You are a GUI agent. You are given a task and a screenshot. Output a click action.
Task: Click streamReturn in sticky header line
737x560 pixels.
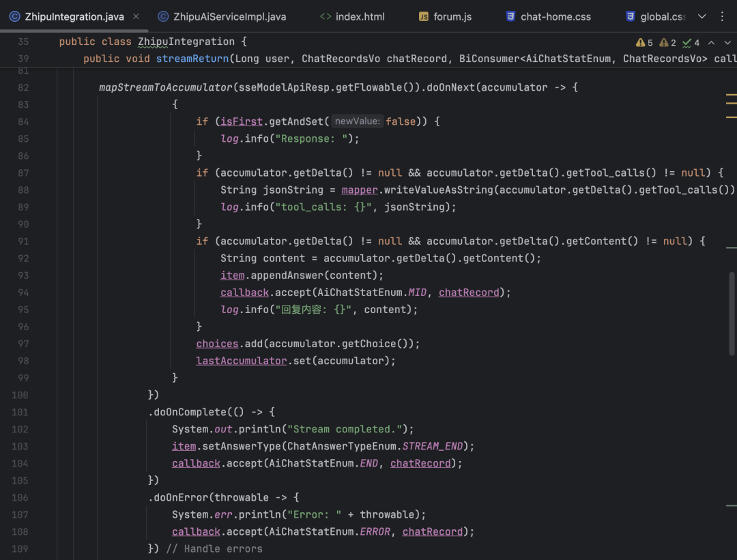point(192,59)
